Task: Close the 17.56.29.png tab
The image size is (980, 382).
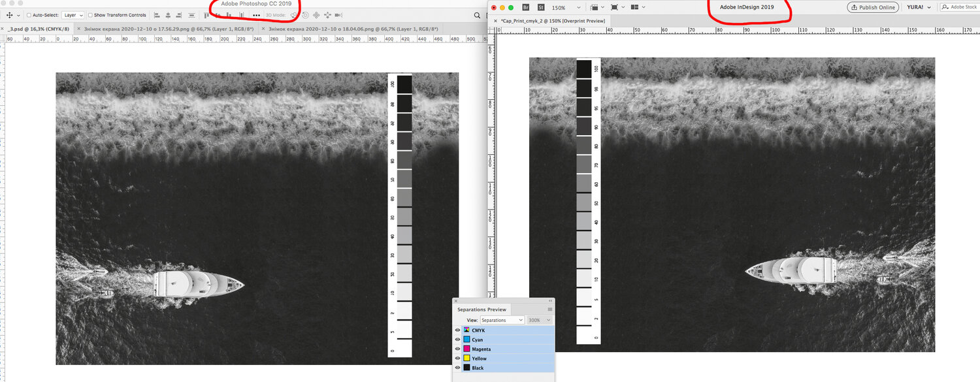Action: [x=78, y=29]
